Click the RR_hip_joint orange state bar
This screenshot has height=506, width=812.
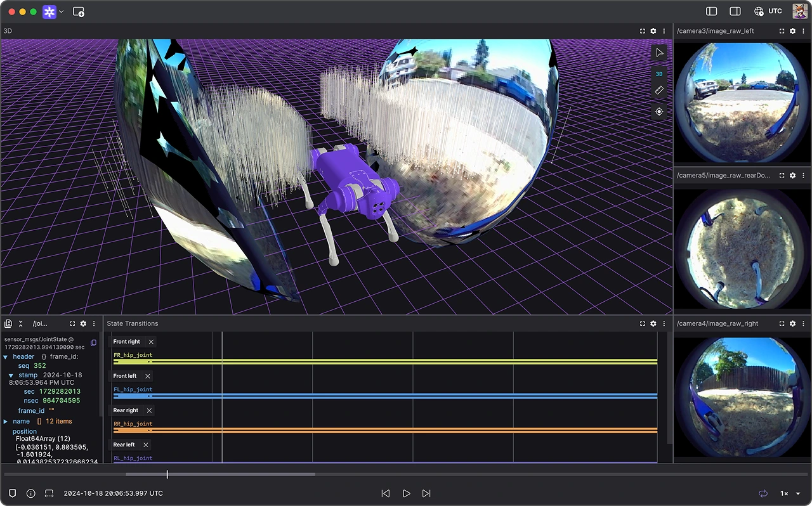click(x=385, y=430)
